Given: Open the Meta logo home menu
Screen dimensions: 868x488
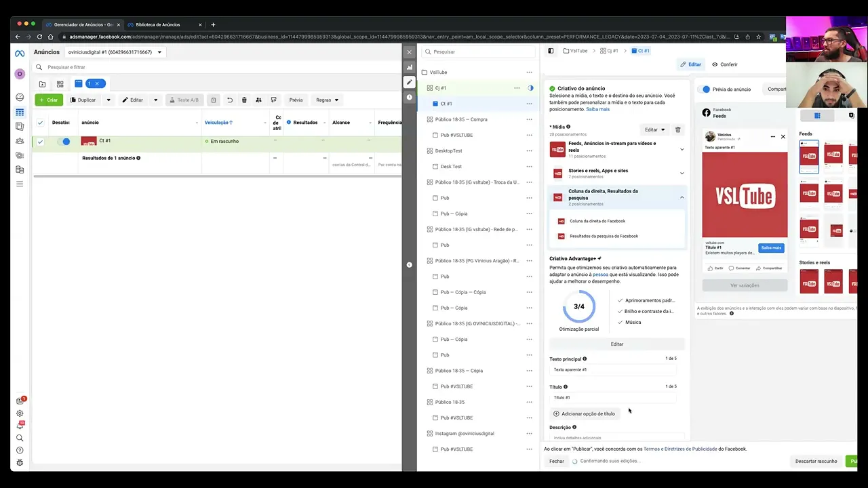Looking at the screenshot, I should (20, 53).
